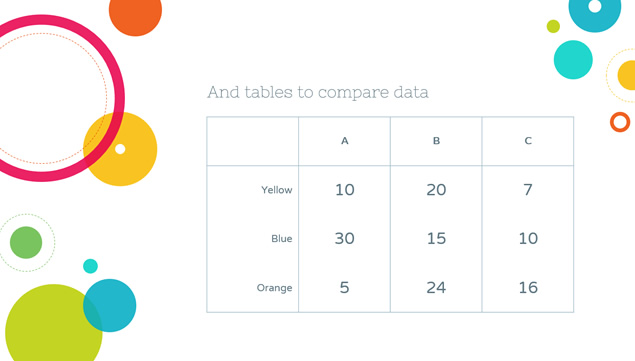Select the column C header cell
This screenshot has height=361, width=635.
[528, 141]
